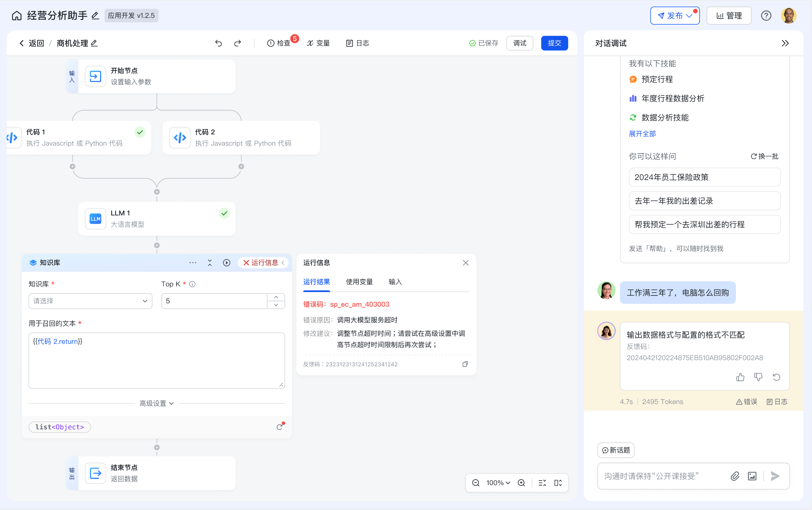Screen dimensions: 812x510
Task: Regenerate the error response
Action: pyautogui.click(x=776, y=377)
